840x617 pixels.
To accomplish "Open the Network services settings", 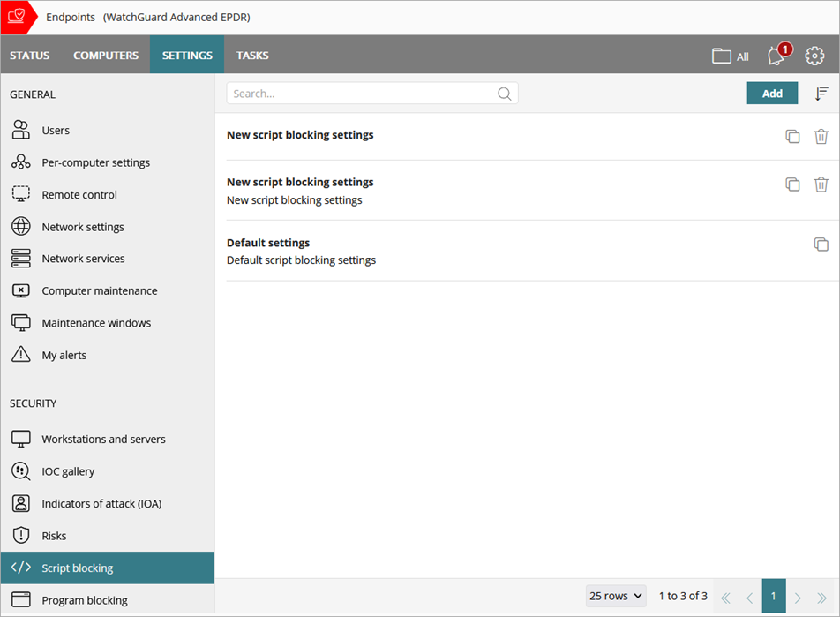I will coord(22,258).
